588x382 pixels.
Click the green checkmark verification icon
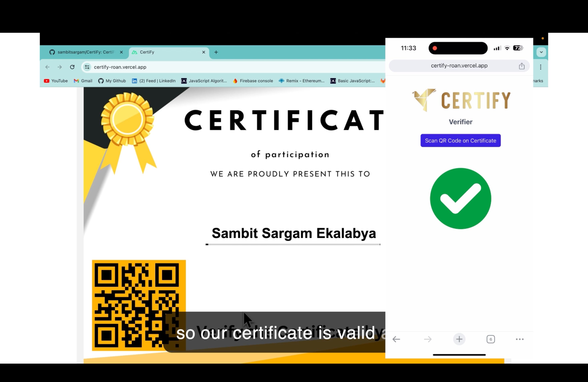click(461, 198)
